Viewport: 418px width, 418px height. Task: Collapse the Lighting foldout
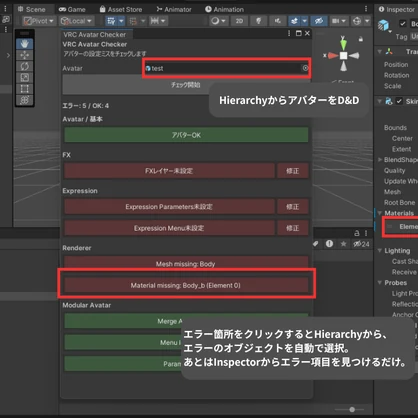coord(380,250)
